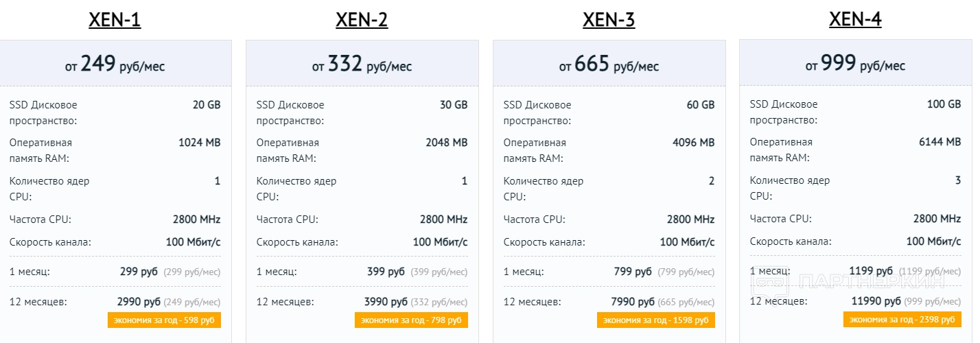
Task: Click the Партнеркин watermark logo icon
Action: click(769, 281)
